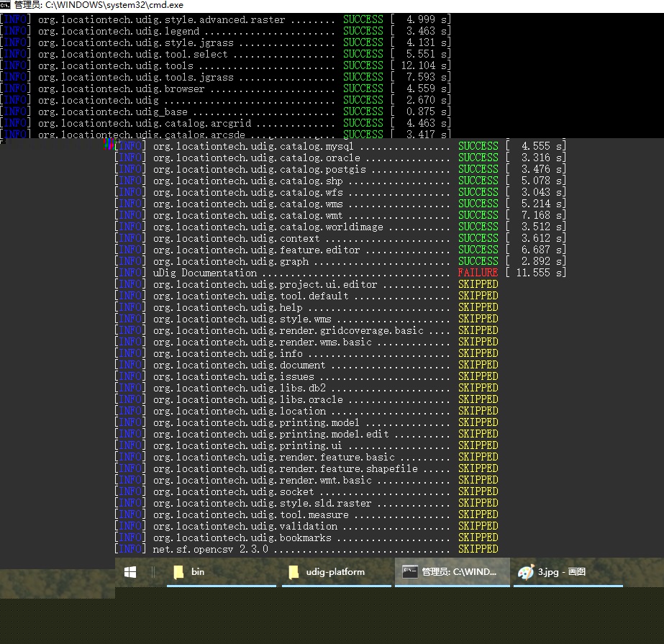Click the cmd.exe title bar icon
This screenshot has width=664, height=644.
tap(5, 5)
